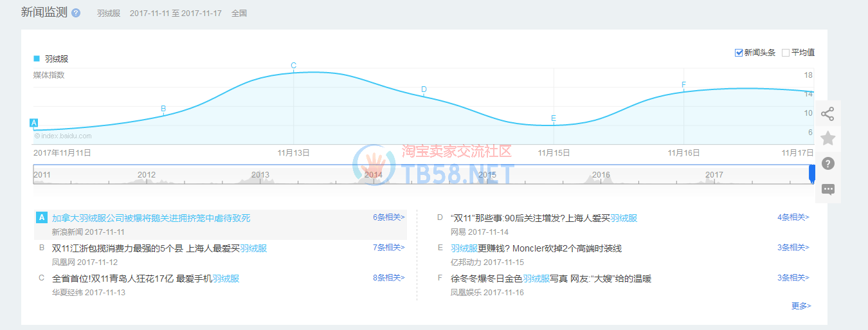Open the 更多 link for more news
The height and width of the screenshot is (330, 868).
[800, 306]
